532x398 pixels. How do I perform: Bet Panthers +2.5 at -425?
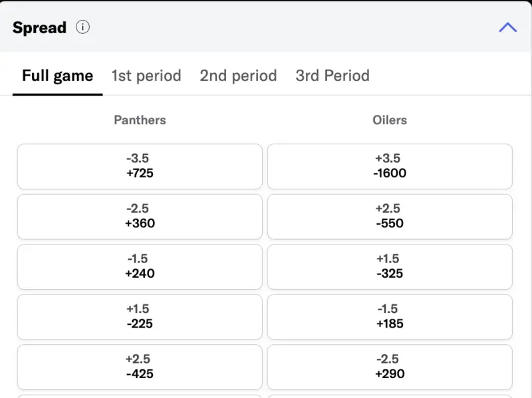[140, 366]
